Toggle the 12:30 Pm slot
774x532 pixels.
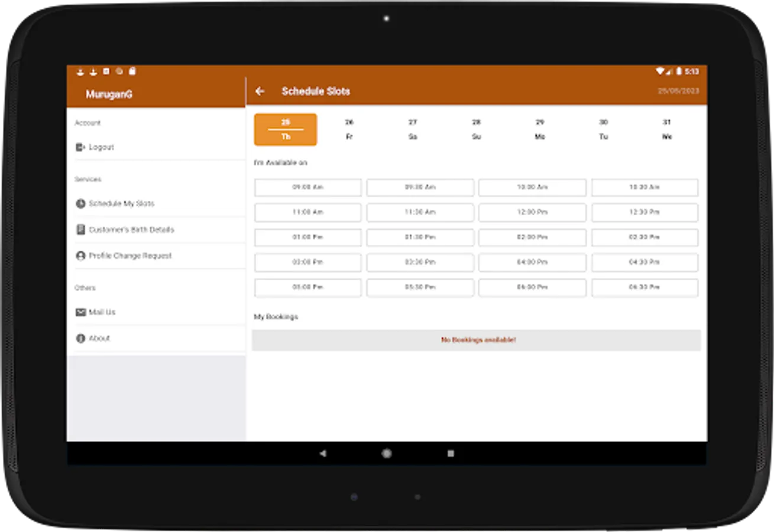(x=645, y=212)
